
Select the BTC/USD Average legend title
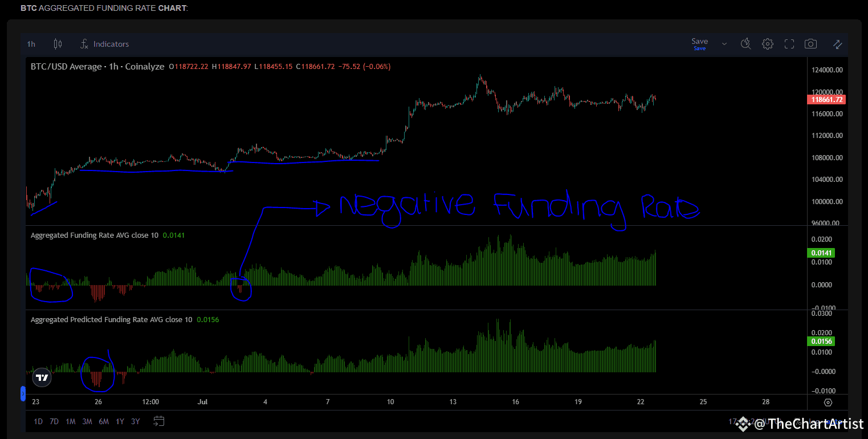click(97, 67)
